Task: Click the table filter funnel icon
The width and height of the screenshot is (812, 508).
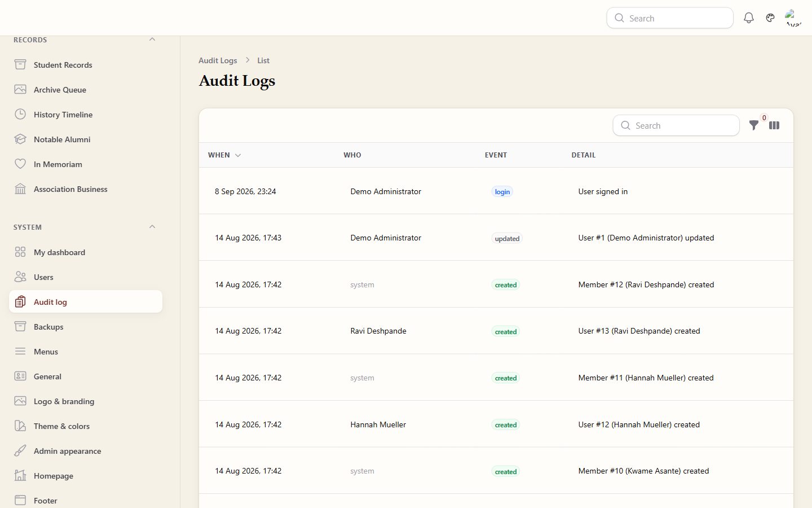Action: pyautogui.click(x=754, y=125)
